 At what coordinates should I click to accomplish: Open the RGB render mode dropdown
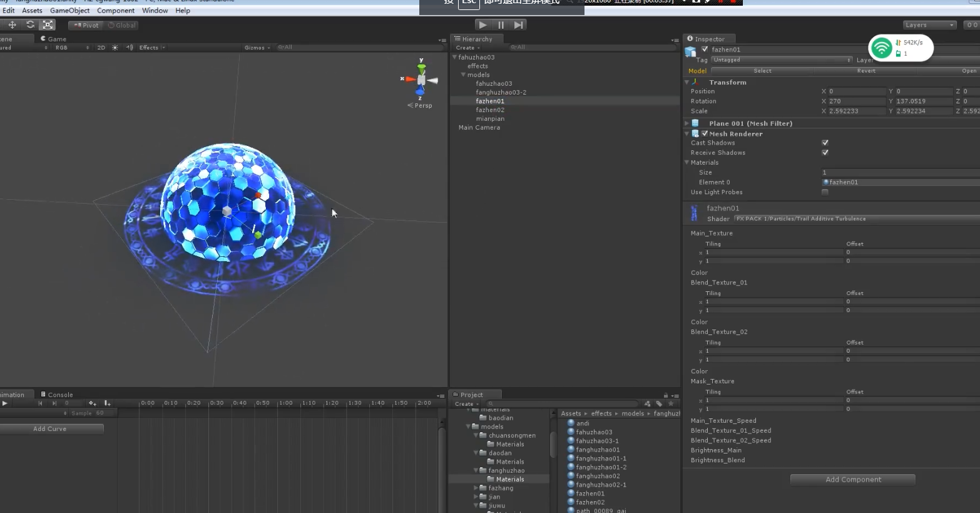[x=72, y=48]
